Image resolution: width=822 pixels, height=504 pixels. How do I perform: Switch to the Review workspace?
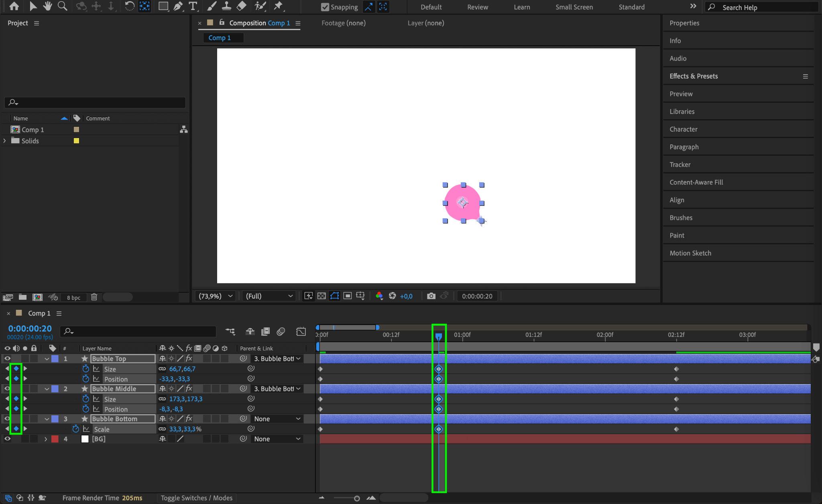click(477, 7)
